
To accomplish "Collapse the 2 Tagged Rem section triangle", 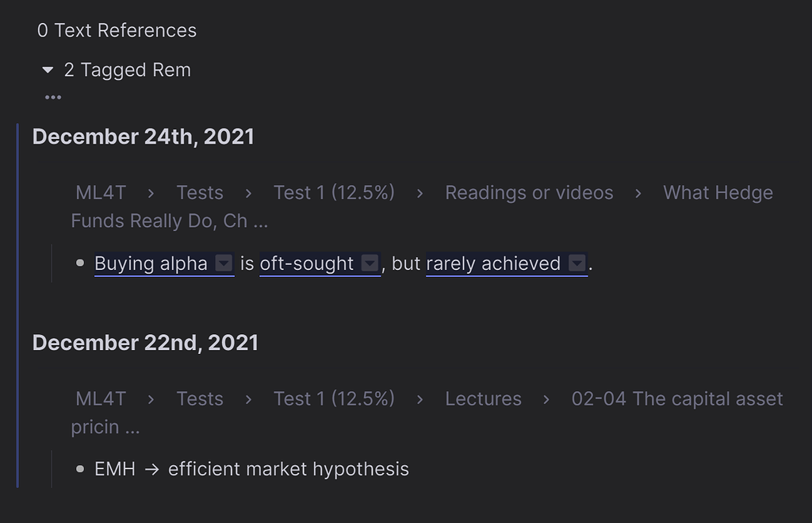I will pyautogui.click(x=48, y=69).
